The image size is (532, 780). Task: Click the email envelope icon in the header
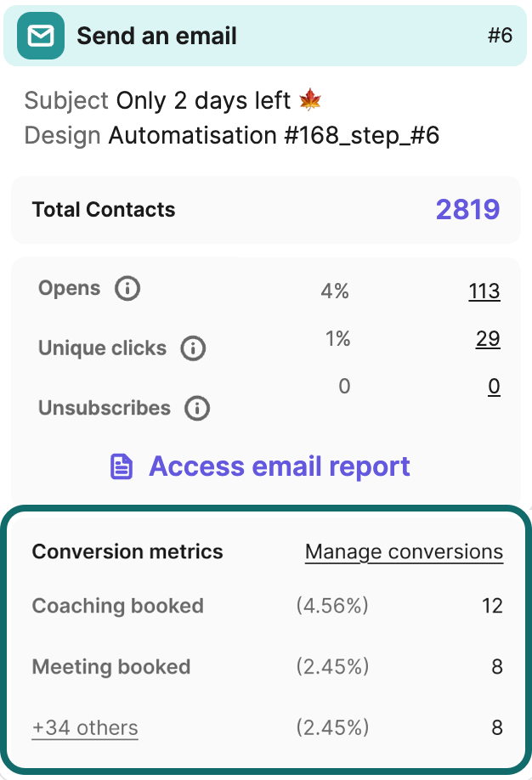pos(38,36)
